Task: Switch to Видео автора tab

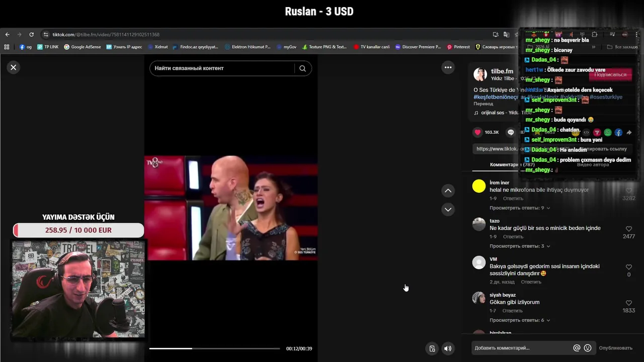Action: pyautogui.click(x=593, y=165)
